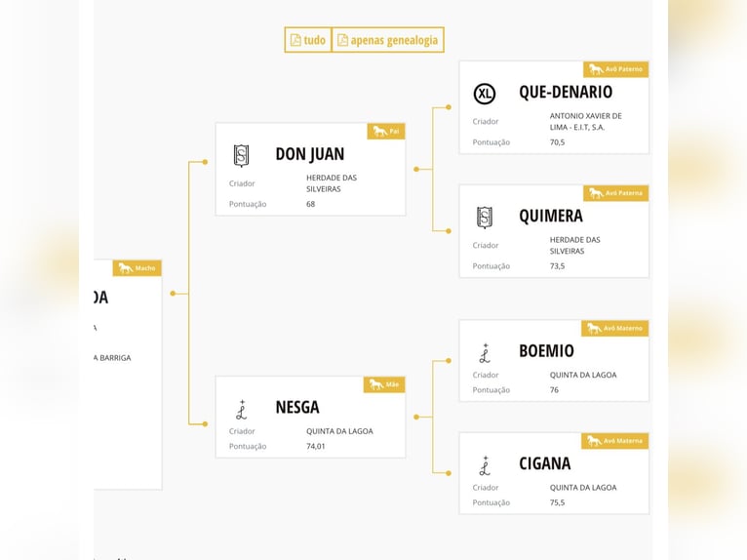Click the Avô Materno badge on Boemio
The image size is (747, 560).
tap(616, 328)
